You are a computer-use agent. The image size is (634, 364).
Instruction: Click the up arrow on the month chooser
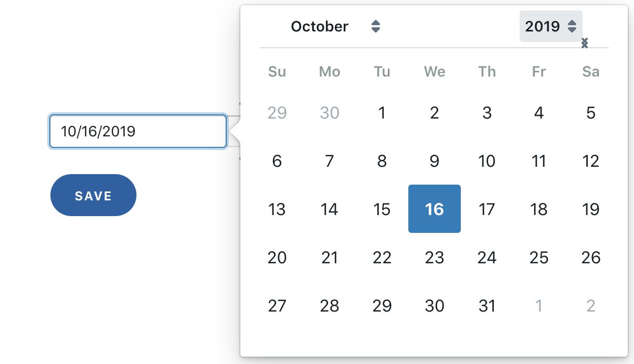pyautogui.click(x=376, y=23)
